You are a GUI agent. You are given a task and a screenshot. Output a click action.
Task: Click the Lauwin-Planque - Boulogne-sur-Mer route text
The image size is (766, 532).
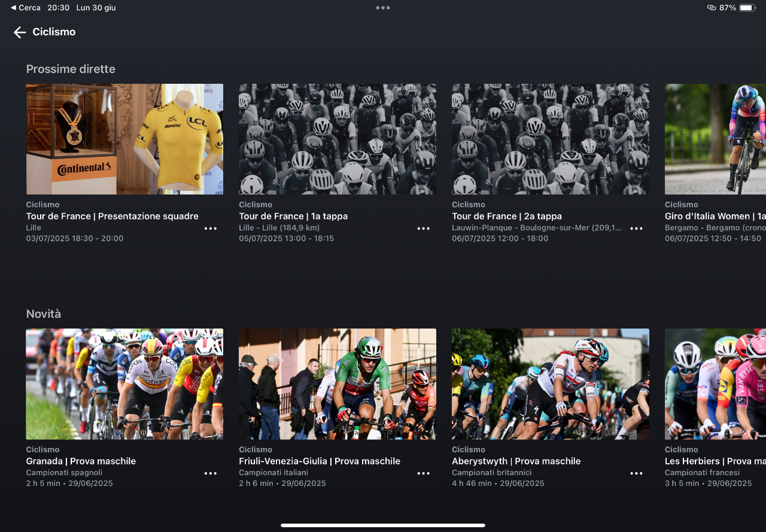tap(537, 228)
